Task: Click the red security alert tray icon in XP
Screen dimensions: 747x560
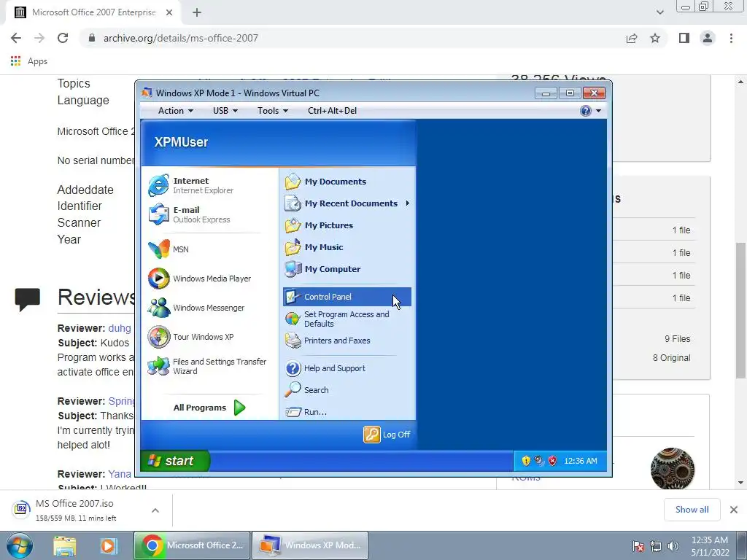Action: pos(553,461)
